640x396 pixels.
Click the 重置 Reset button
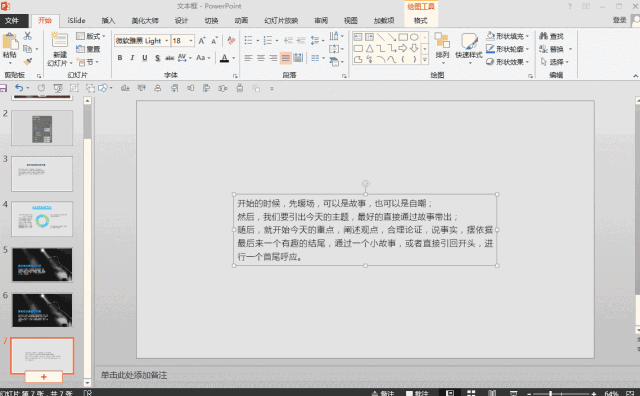(89, 49)
